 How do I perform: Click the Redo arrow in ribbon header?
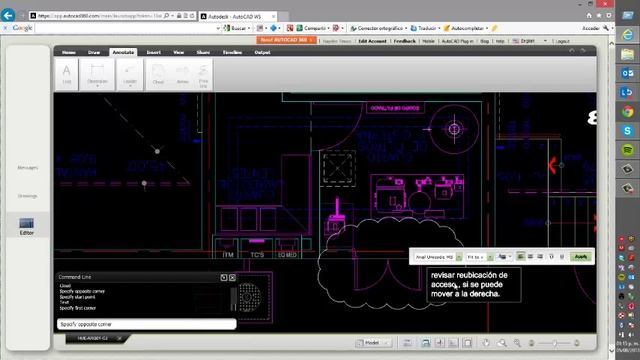[583, 51]
